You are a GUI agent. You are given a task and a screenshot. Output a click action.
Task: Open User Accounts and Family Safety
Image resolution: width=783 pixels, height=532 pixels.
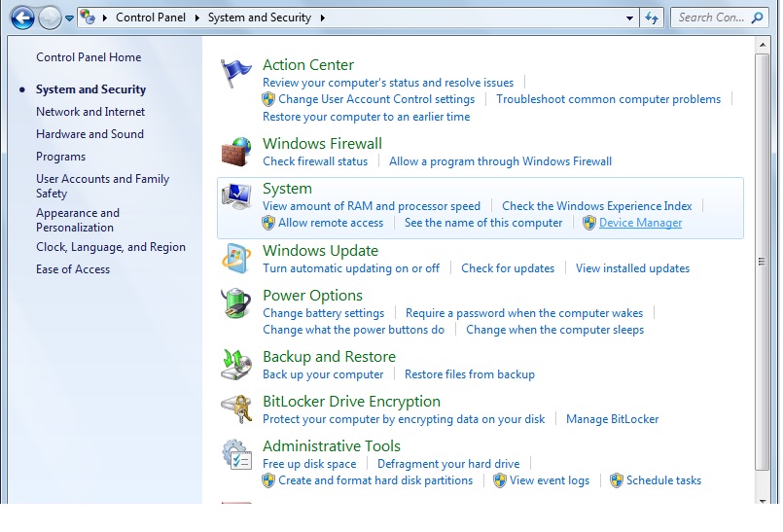click(102, 186)
